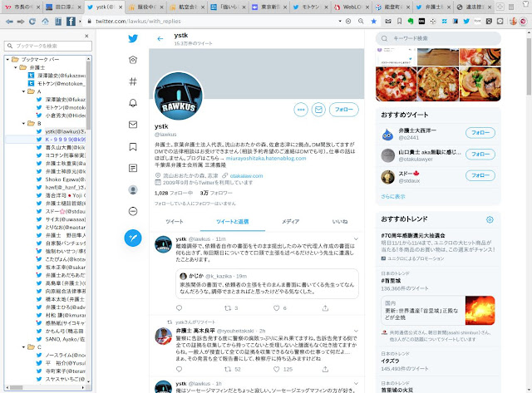The image size is (532, 393).
Task: Go to browser home page icon
Action: click(x=45, y=22)
